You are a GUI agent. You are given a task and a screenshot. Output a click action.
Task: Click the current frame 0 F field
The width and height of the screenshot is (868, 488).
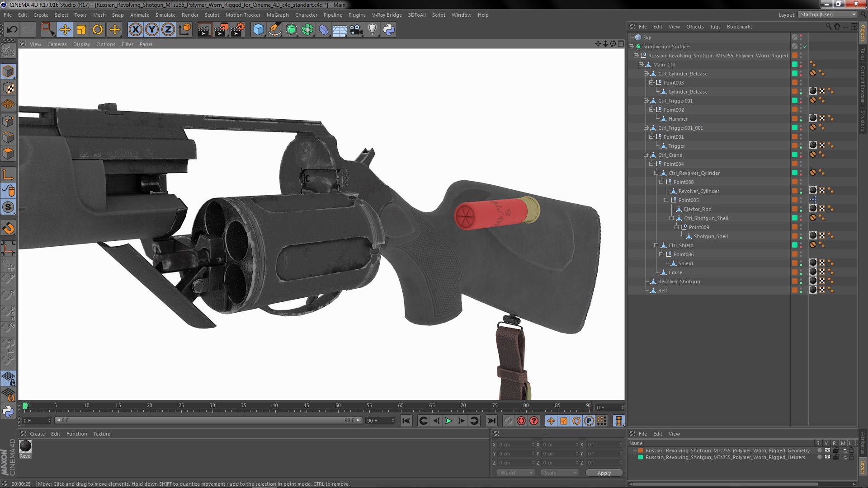[x=37, y=421]
